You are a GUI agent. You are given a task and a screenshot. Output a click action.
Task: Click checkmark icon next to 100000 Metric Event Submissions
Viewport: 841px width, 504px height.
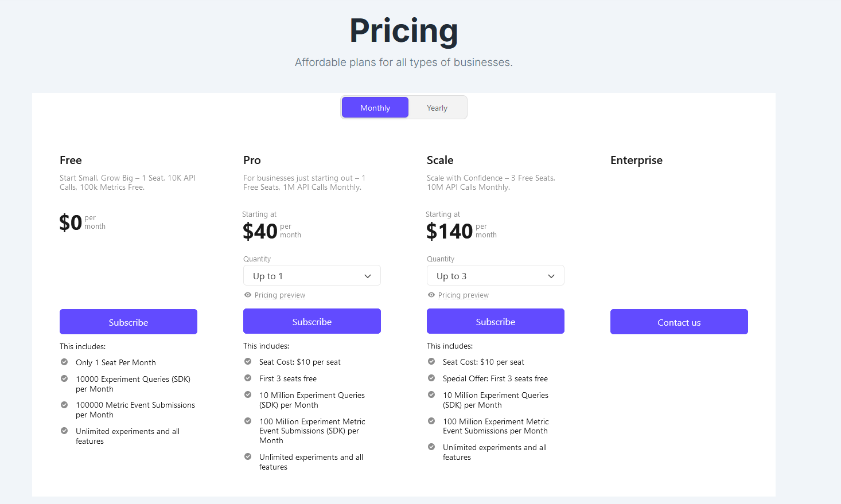[64, 405]
